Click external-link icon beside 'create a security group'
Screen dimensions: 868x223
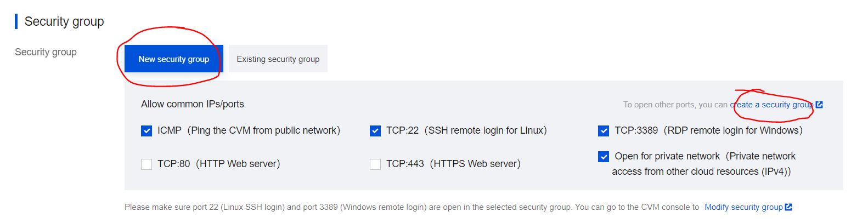(819, 105)
